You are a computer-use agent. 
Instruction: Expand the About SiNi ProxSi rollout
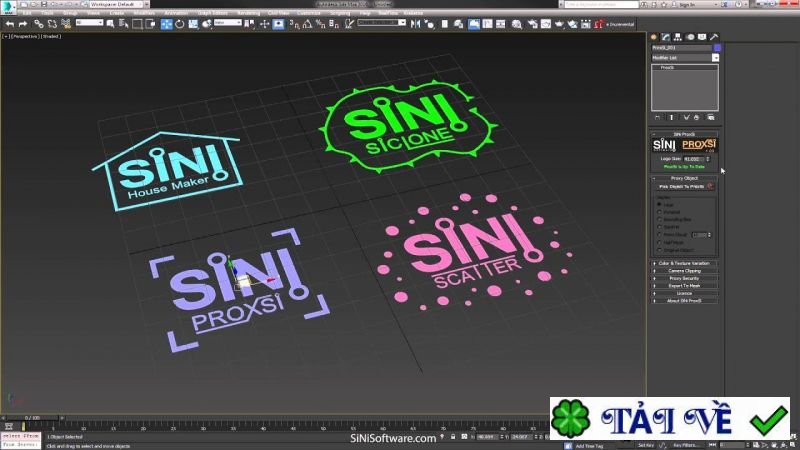(684, 301)
